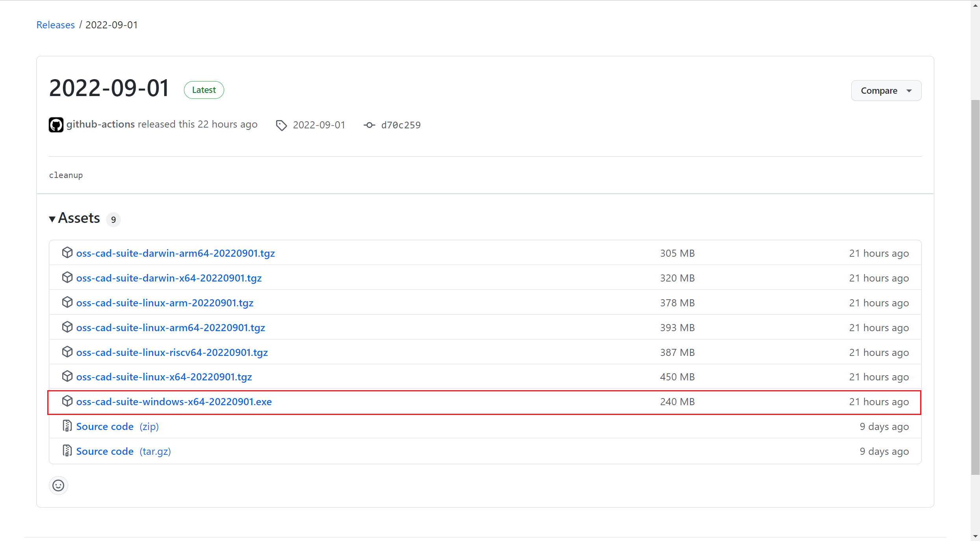980x541 pixels.
Task: Collapse the Assets section
Action: tap(75, 218)
